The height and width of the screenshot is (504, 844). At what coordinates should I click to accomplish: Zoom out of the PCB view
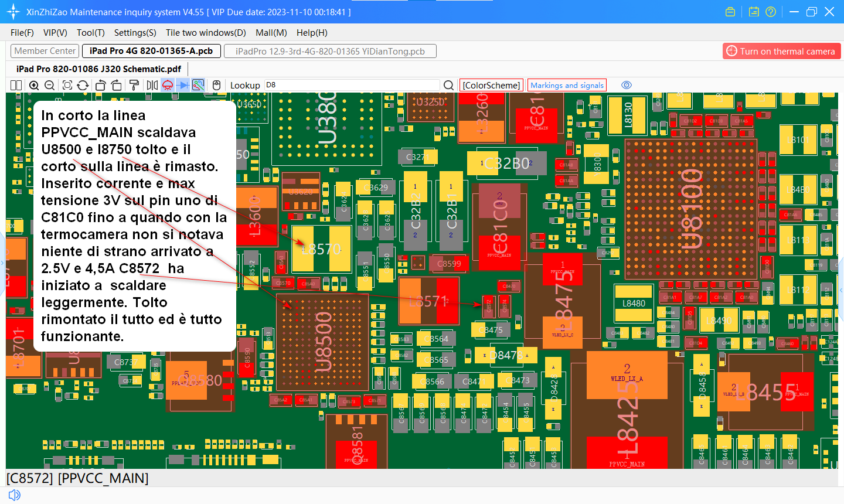(50, 86)
